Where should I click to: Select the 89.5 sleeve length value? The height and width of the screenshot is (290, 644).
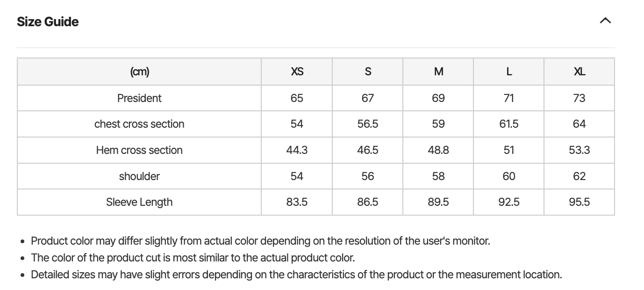tap(438, 202)
